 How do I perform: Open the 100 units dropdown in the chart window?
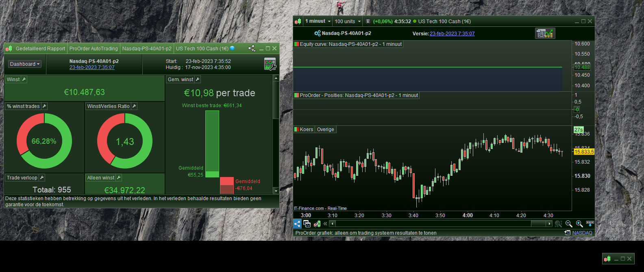click(348, 22)
